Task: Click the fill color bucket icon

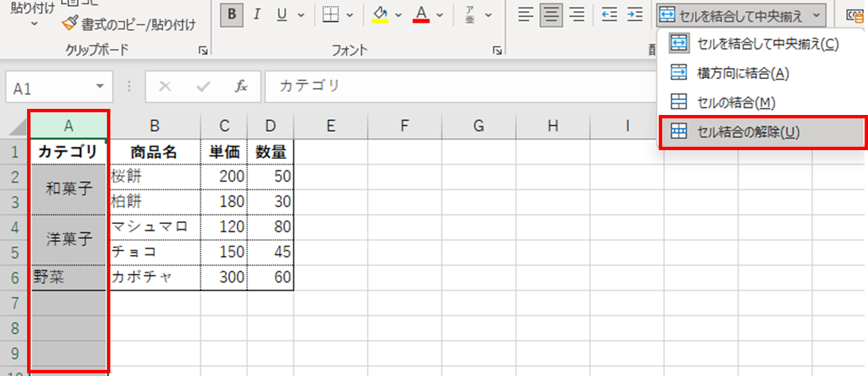Action: click(381, 15)
